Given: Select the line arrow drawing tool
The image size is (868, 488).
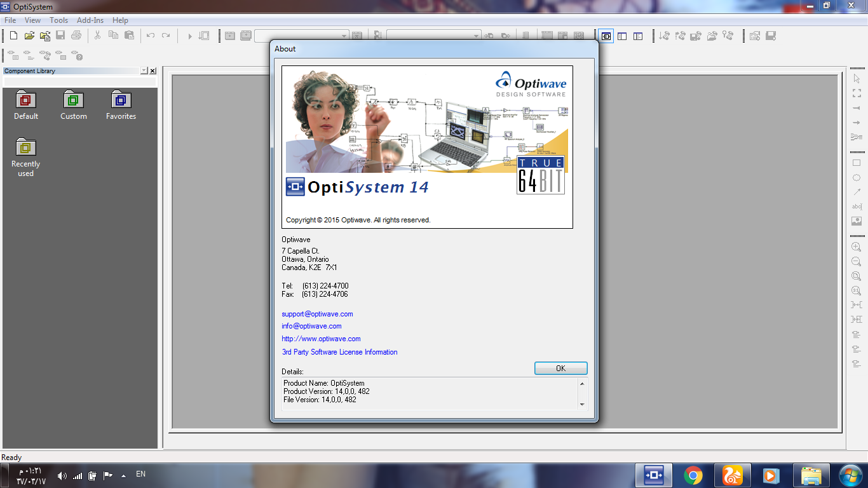Looking at the screenshot, I should [x=857, y=192].
